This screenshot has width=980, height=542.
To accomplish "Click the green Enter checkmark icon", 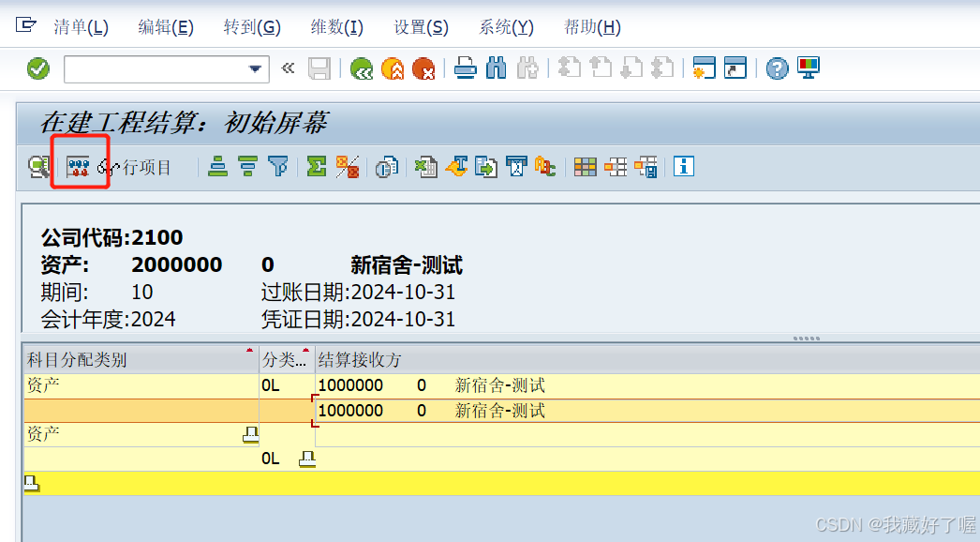I will (38, 68).
